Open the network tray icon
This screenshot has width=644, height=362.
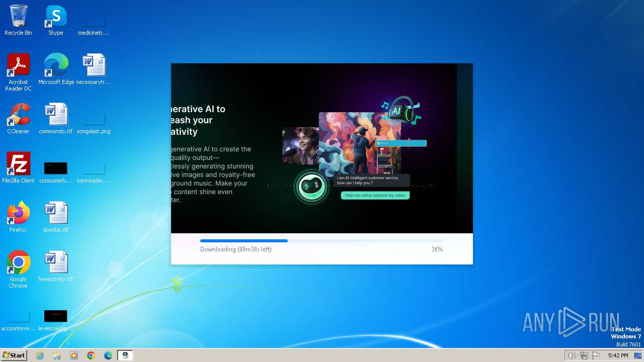[x=584, y=355]
